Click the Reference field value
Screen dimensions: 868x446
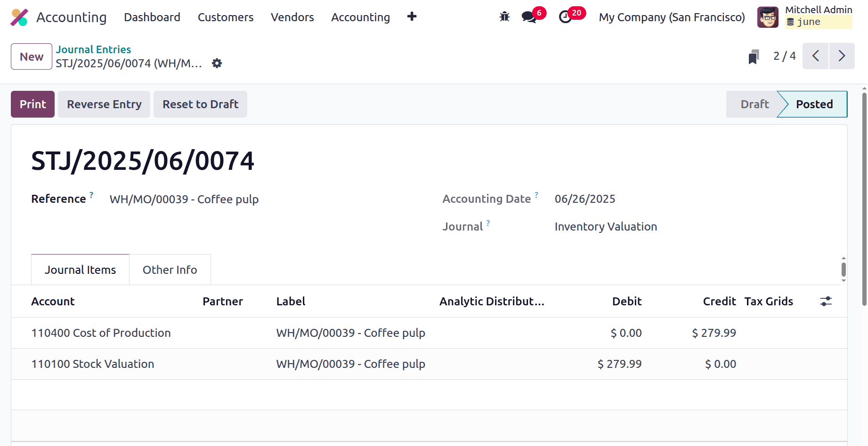point(184,199)
